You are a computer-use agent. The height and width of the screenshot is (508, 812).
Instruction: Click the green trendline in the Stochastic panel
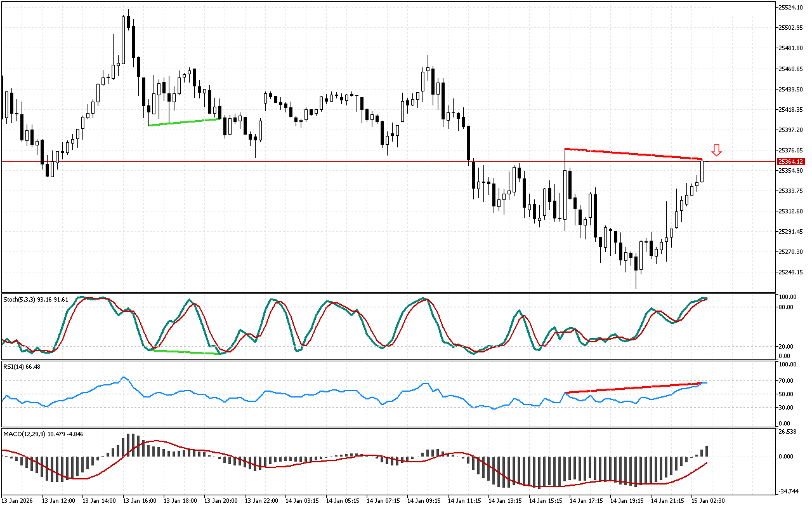(184, 352)
